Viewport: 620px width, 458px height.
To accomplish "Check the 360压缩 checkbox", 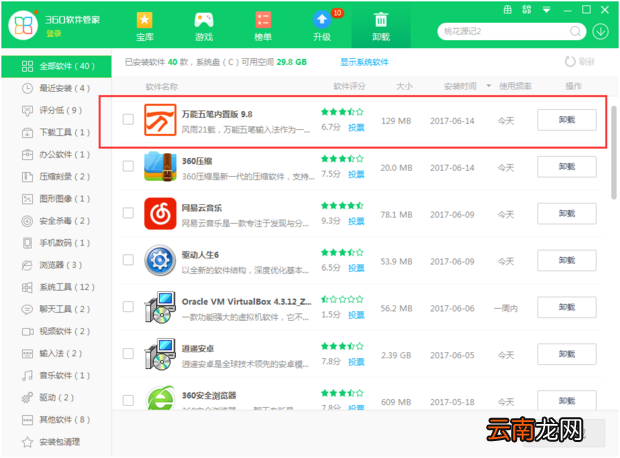I will 128,166.
